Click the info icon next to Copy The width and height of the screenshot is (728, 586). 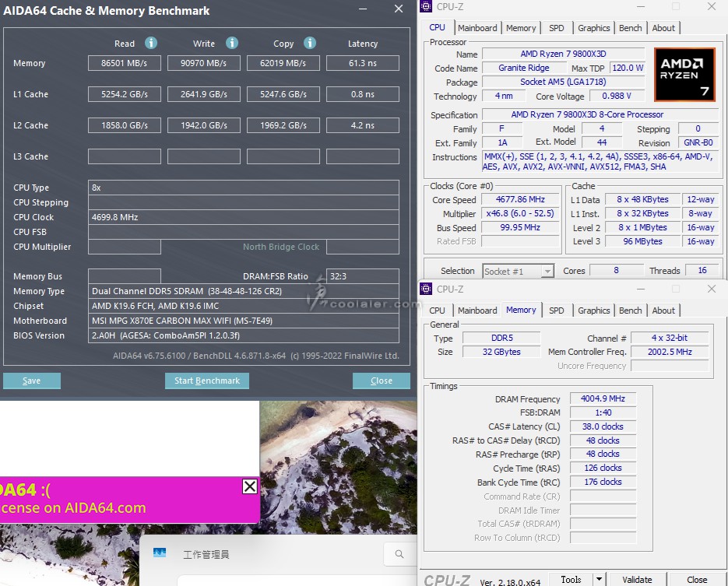pos(310,44)
